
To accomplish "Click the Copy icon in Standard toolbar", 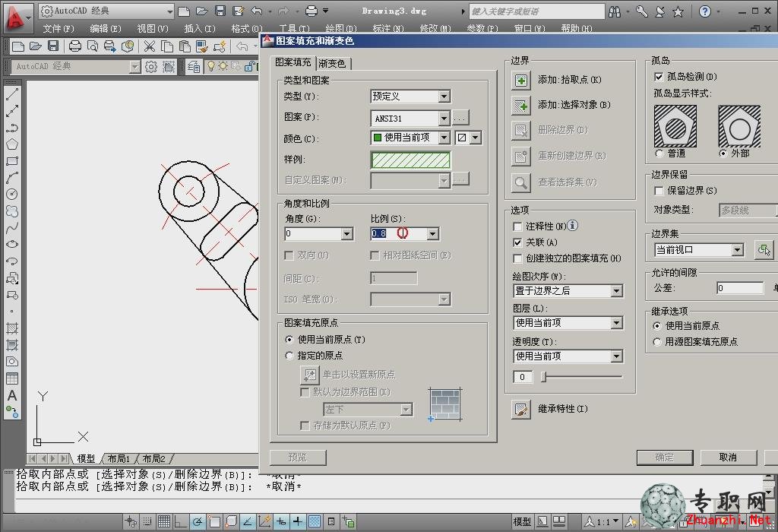I will tap(167, 46).
